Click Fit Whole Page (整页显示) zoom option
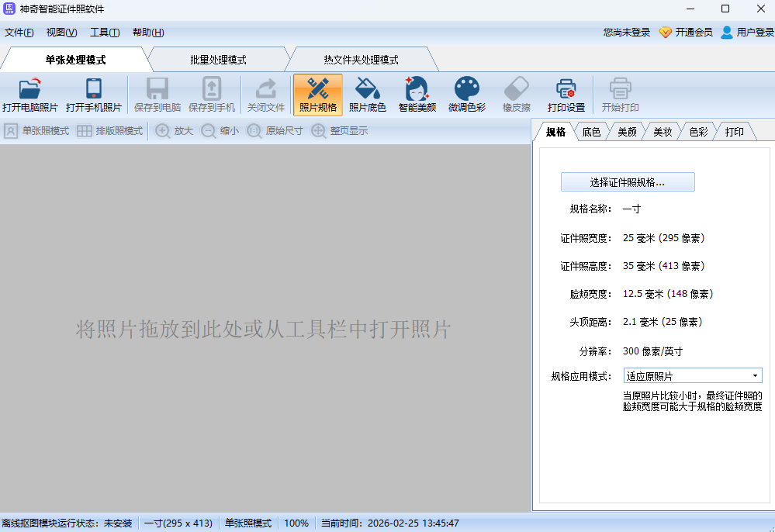This screenshot has height=532, width=775. 340,131
